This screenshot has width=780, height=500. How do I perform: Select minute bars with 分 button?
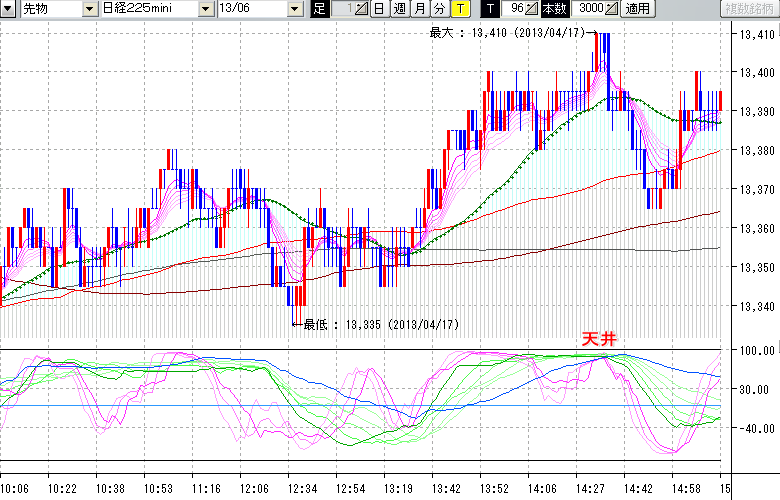point(439,9)
